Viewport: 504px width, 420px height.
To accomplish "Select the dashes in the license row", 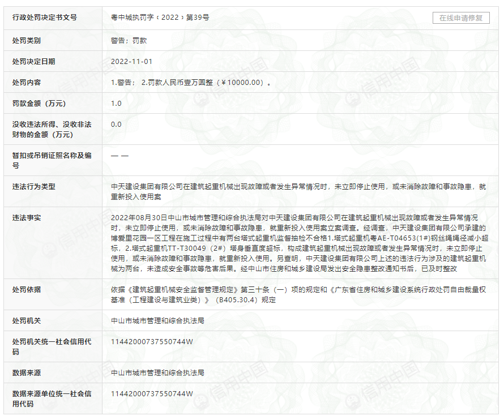I will click(119, 156).
